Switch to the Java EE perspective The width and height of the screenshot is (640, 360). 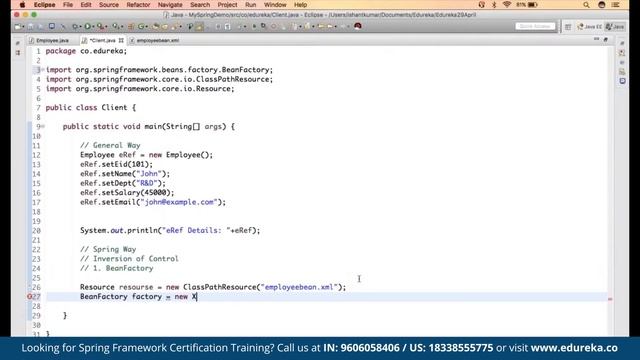(589, 27)
